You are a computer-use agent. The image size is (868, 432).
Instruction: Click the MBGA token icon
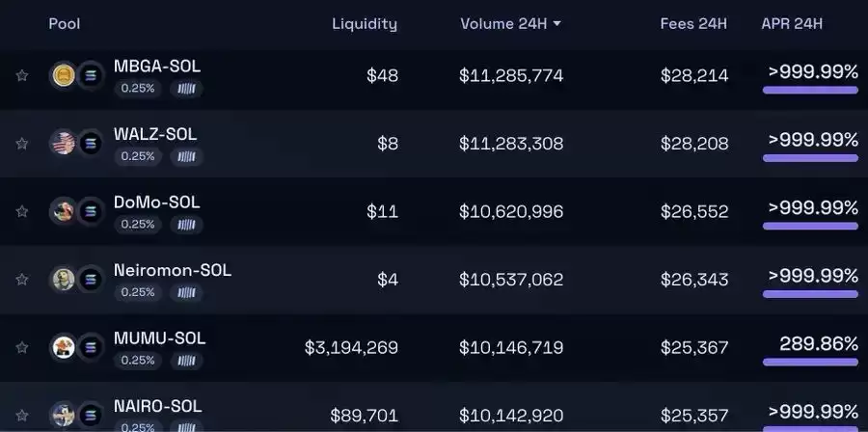(63, 75)
